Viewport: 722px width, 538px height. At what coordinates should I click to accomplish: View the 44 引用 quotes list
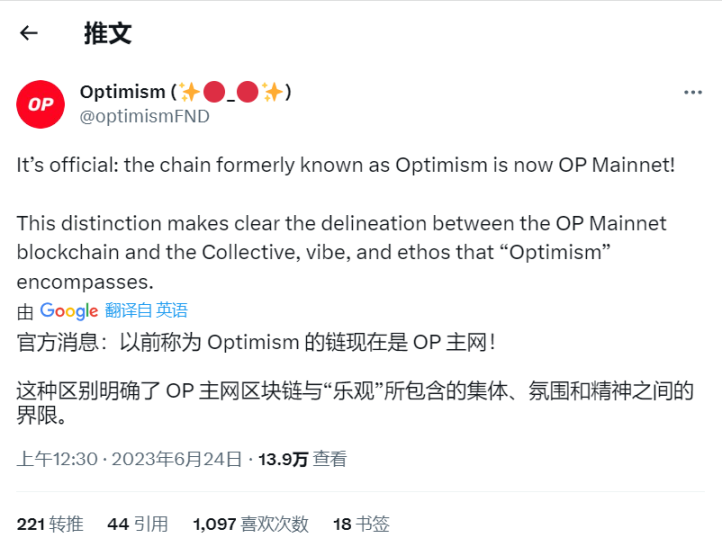[137, 523]
